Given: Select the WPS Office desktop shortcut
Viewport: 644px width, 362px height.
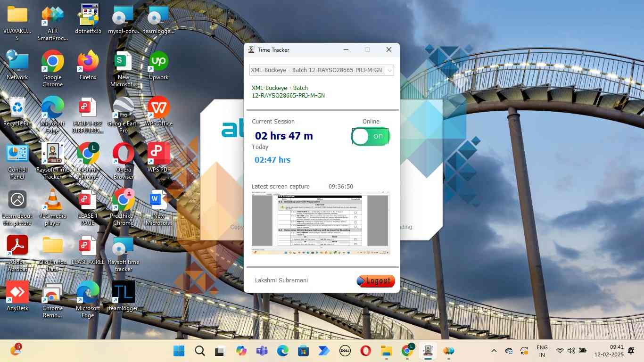Looking at the screenshot, I should [x=158, y=112].
